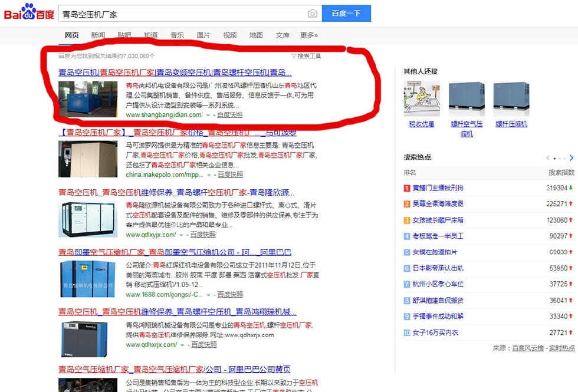Image resolution: width=578 pixels, height=392 pixels.
Task: Open hot search 杭州小区孝心车位
Action: 438,284
